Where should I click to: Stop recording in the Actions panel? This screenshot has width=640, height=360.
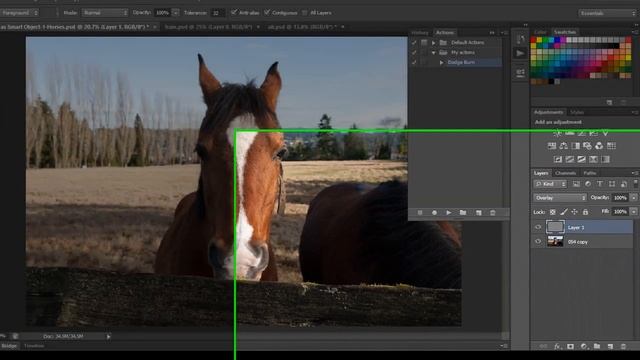[420, 213]
